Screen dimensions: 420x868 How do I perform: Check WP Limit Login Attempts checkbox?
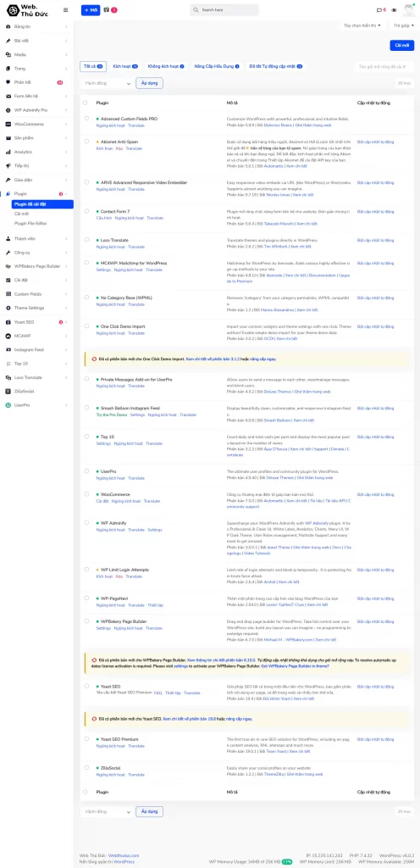[x=86, y=570]
